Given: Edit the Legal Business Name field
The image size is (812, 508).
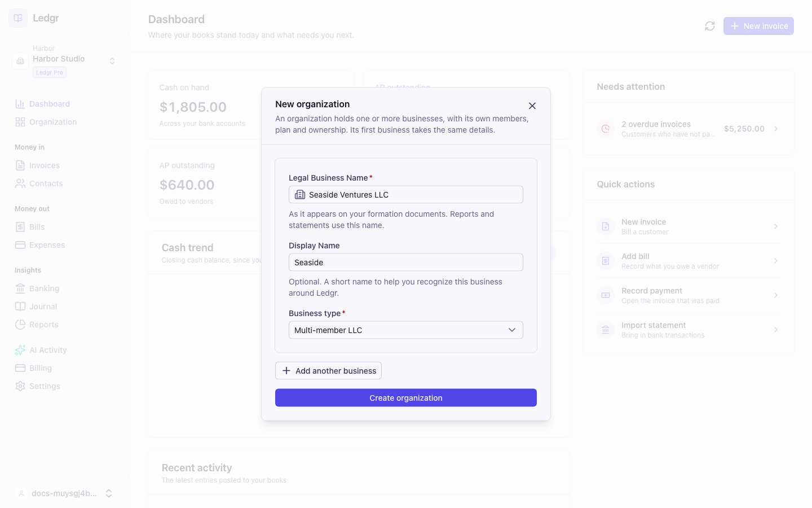Looking at the screenshot, I should [x=406, y=195].
